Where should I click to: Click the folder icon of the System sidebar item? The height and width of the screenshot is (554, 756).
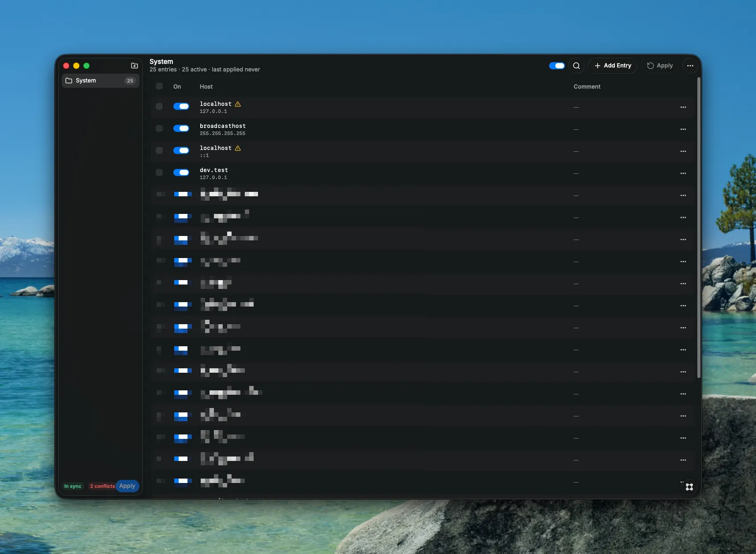pyautogui.click(x=69, y=81)
